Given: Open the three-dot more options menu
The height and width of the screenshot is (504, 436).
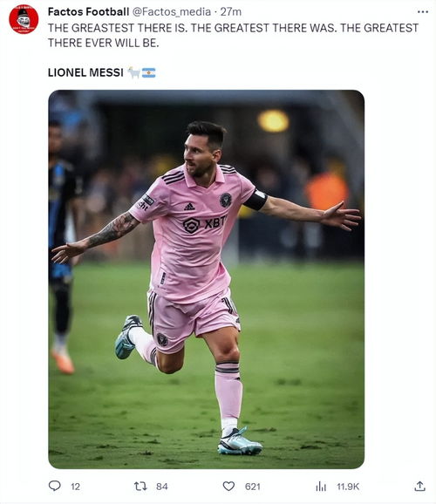Looking at the screenshot, I should click(x=423, y=12).
